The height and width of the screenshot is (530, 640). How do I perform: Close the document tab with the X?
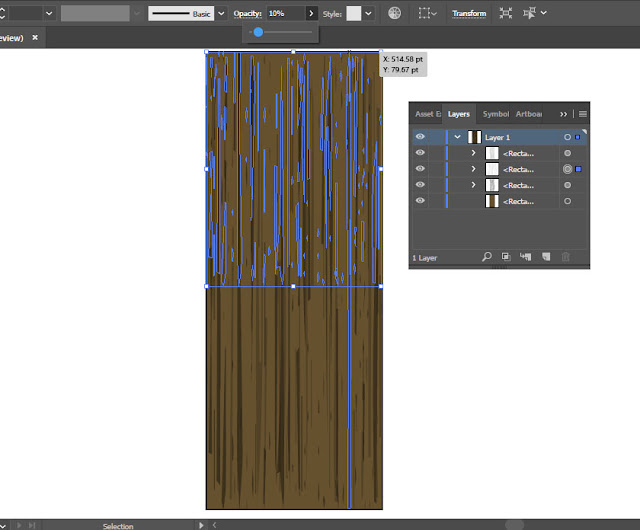[x=35, y=38]
